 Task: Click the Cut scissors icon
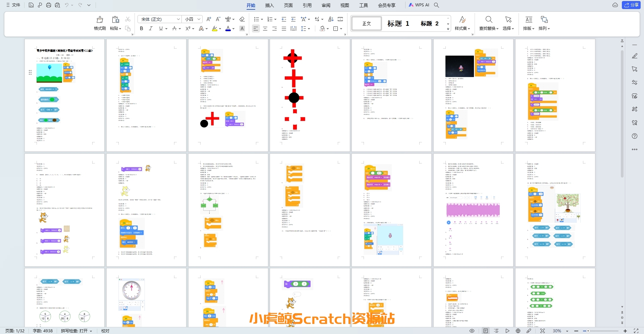128,19
